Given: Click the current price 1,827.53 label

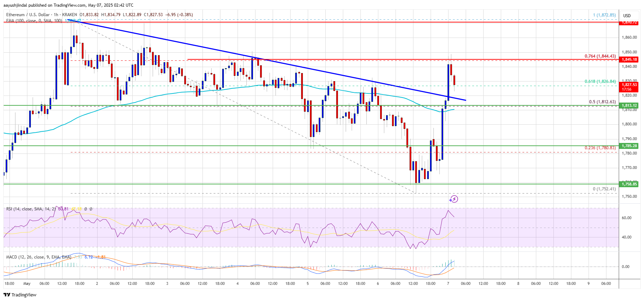Looking at the screenshot, I should (x=629, y=85).
